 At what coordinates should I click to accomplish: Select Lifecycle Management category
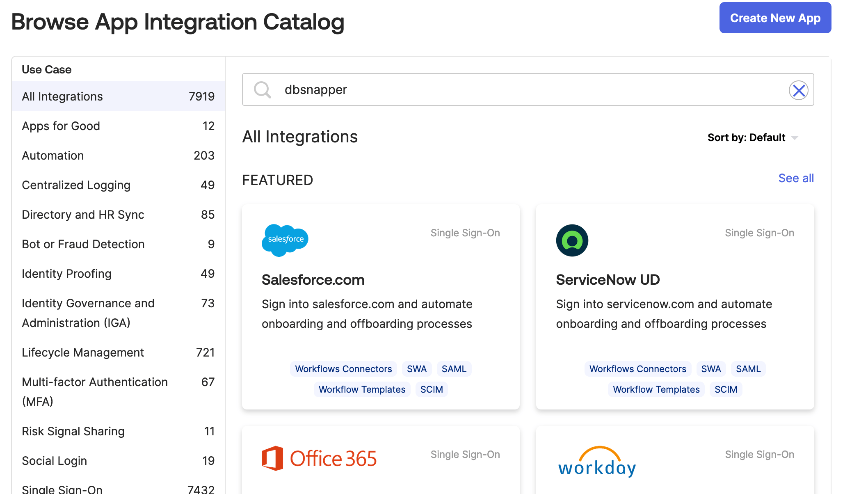(x=118, y=352)
